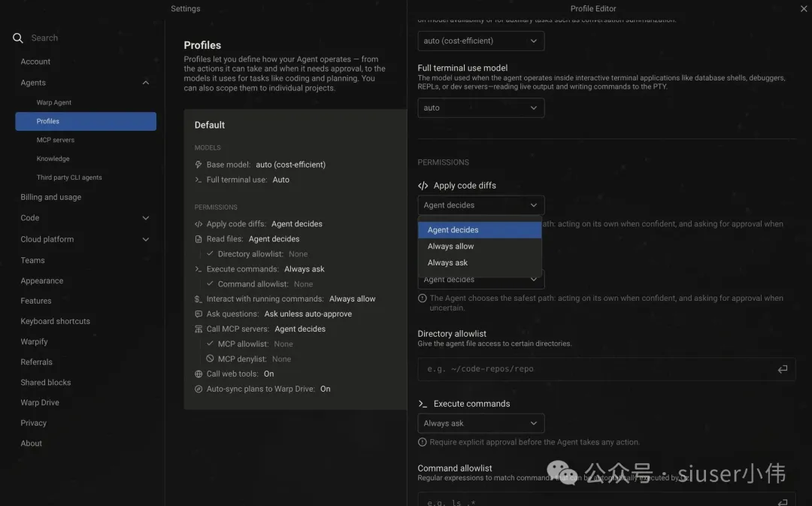Open Warp Agent settings
This screenshot has height=506, width=812.
click(x=54, y=102)
